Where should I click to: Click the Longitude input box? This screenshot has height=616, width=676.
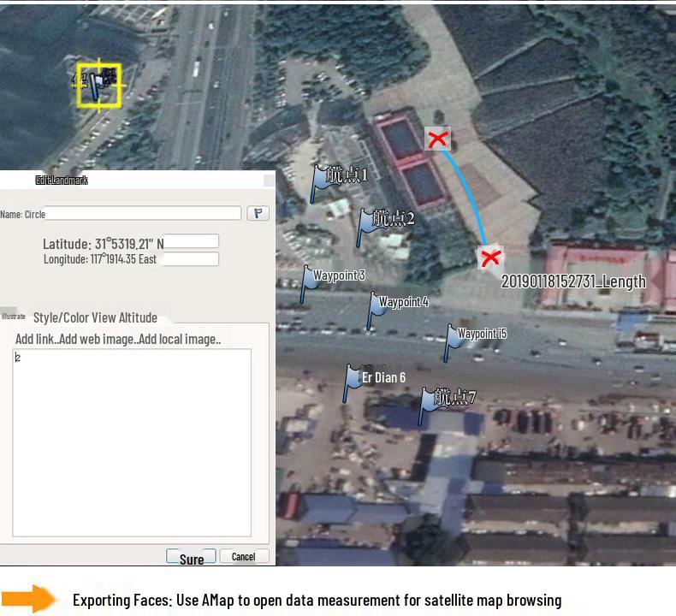coord(190,259)
